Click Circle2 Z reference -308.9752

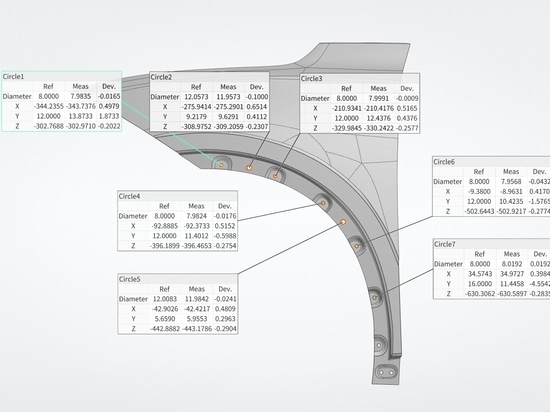(196, 127)
